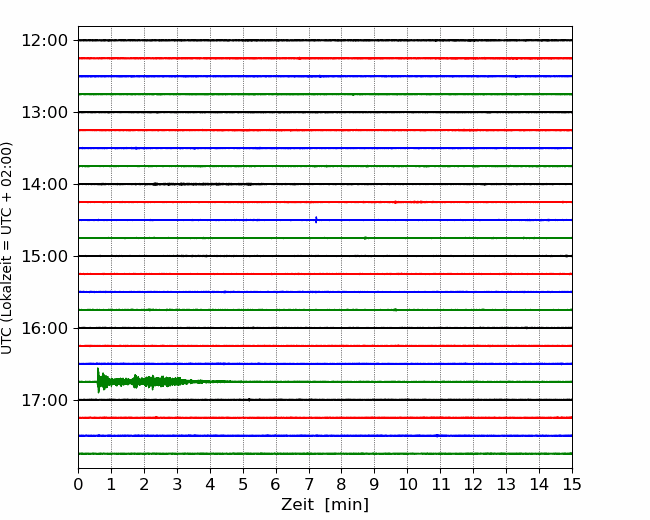Select the 'UTC (Lokalzeit = UTC + 02:00)' axis title
The height and width of the screenshot is (520, 650).
[7, 248]
